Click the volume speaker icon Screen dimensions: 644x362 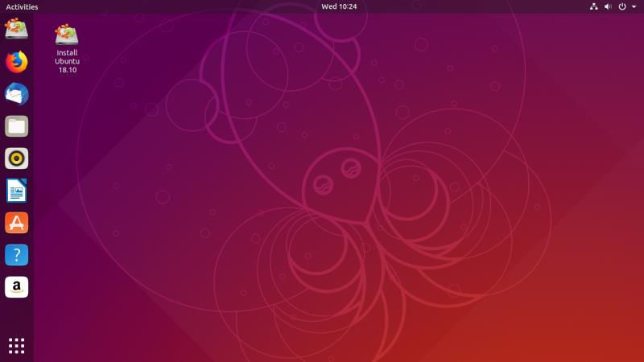[609, 6]
